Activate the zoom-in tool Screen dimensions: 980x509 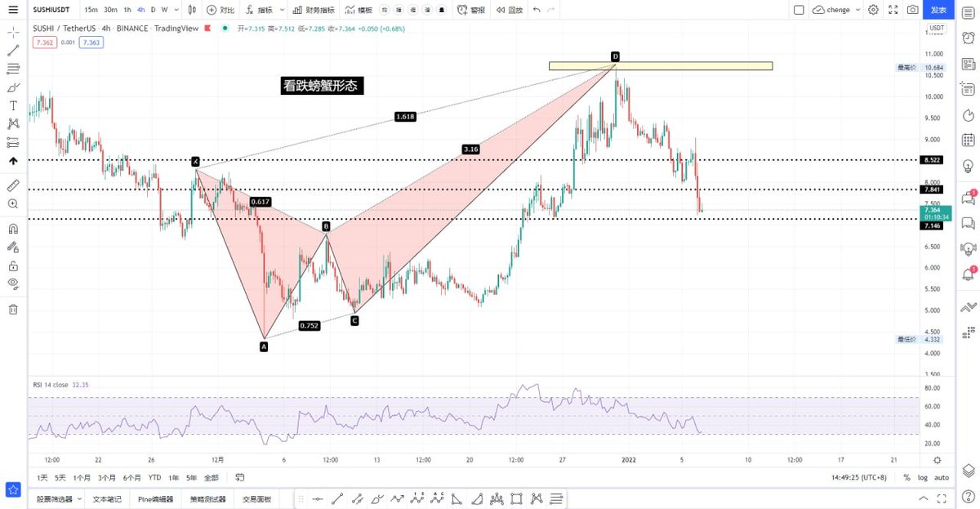13,204
